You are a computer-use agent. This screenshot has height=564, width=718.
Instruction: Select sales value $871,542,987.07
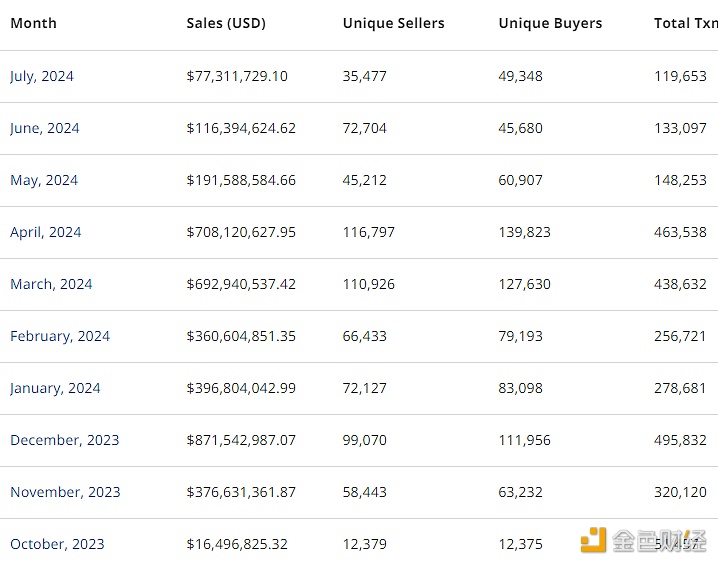point(241,440)
